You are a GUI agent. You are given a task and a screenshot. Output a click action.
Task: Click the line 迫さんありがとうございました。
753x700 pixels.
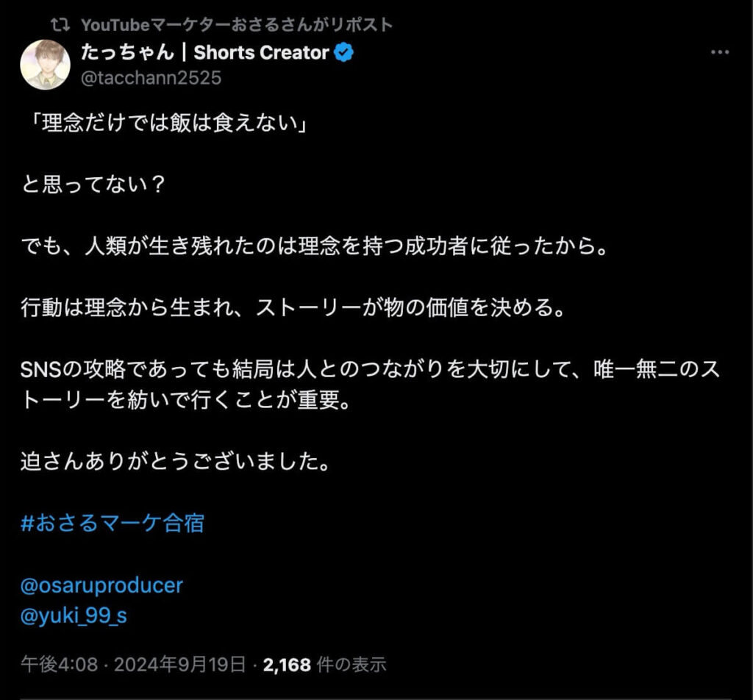[176, 461]
